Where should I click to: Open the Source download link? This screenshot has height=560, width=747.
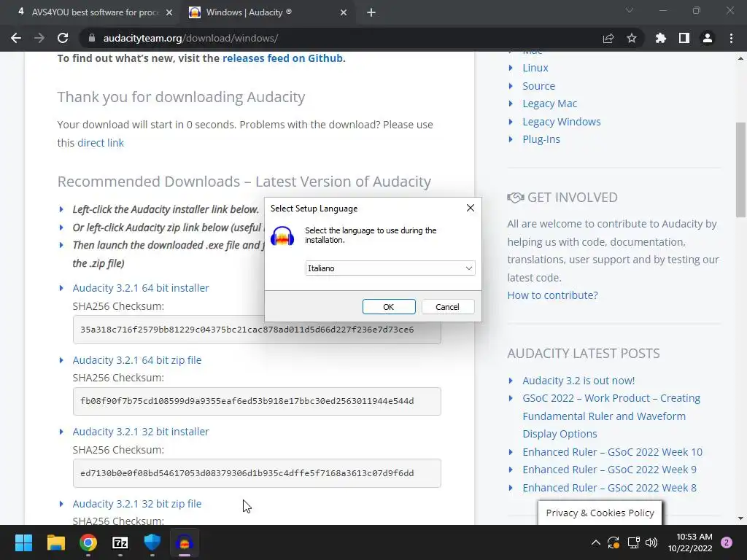pos(538,86)
